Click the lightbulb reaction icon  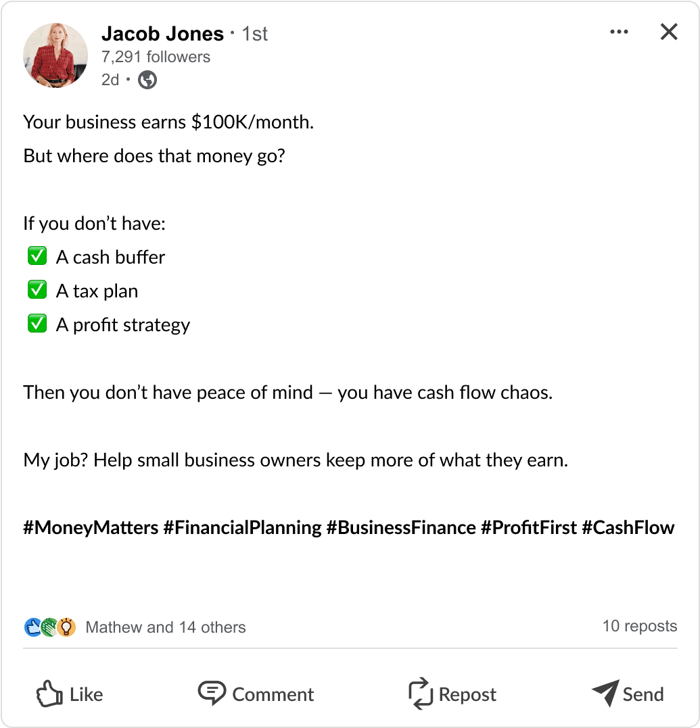tap(66, 627)
